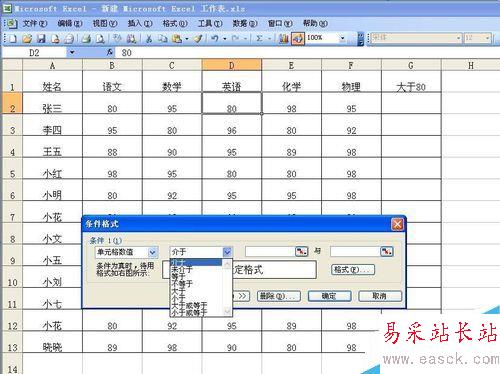Image resolution: width=500 pixels, height=374 pixels.
Task: Select row 5 header
Action: (x=12, y=169)
